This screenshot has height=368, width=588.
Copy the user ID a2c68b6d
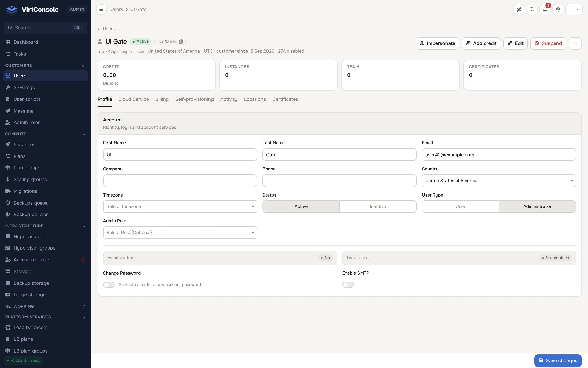tap(181, 42)
